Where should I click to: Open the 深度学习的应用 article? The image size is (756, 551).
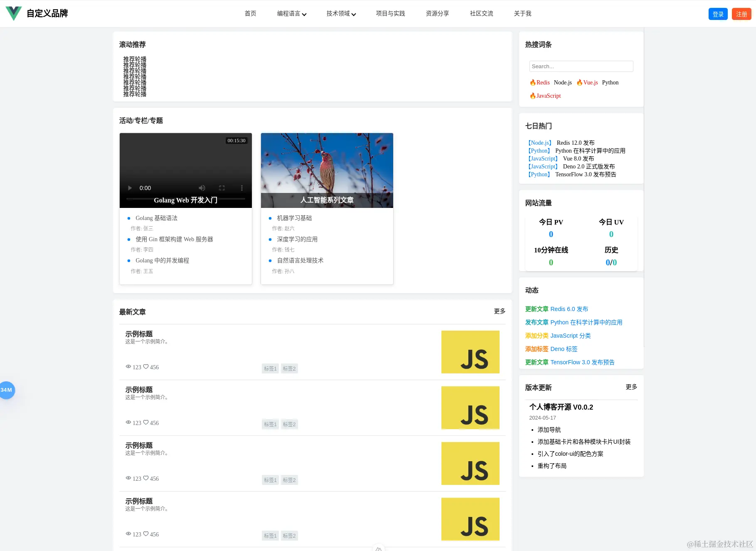[x=297, y=239]
